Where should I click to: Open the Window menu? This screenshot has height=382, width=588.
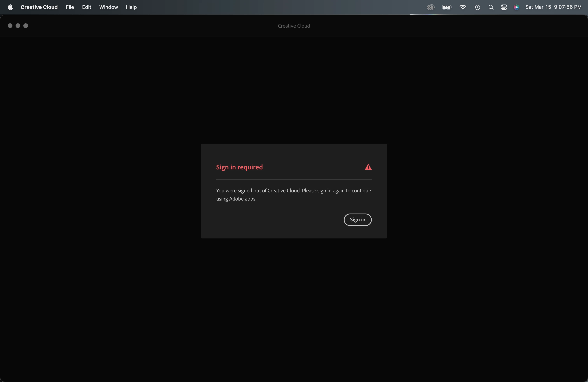pyautogui.click(x=108, y=7)
